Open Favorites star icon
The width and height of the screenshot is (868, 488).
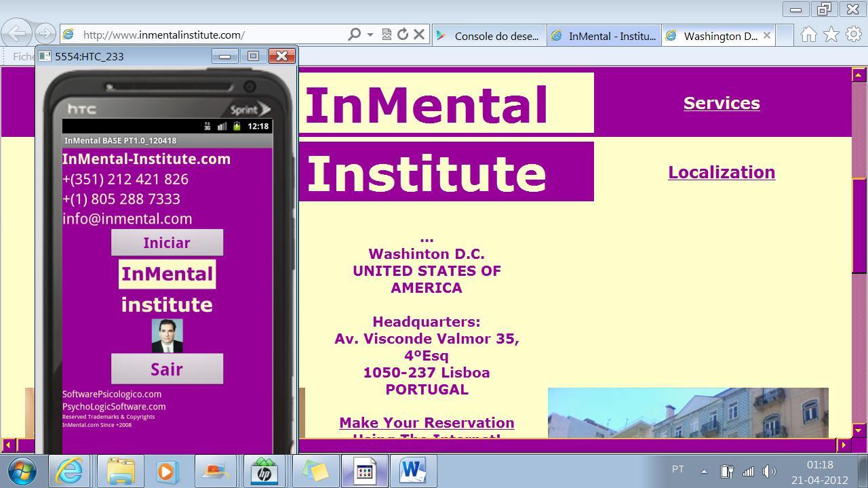(x=831, y=35)
